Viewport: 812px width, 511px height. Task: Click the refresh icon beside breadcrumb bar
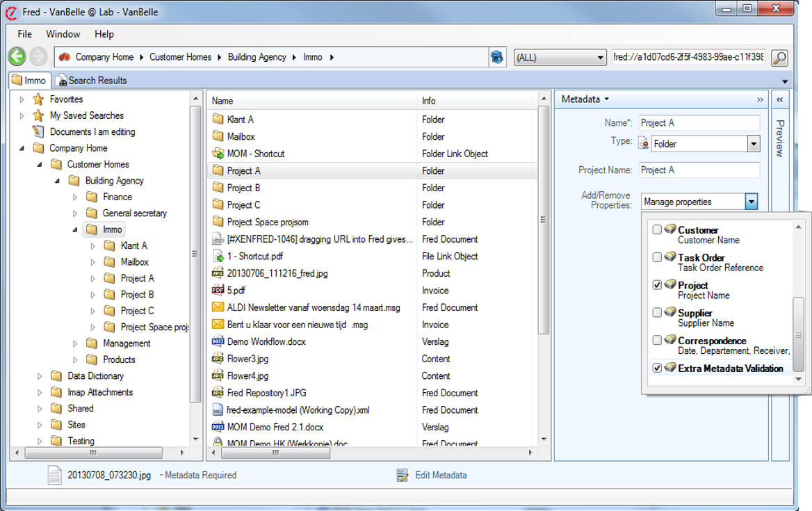[x=497, y=57]
